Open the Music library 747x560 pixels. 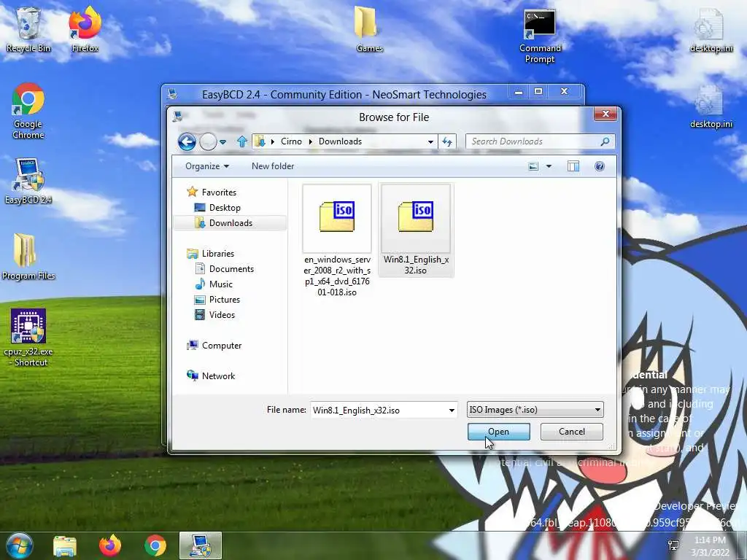coord(220,284)
